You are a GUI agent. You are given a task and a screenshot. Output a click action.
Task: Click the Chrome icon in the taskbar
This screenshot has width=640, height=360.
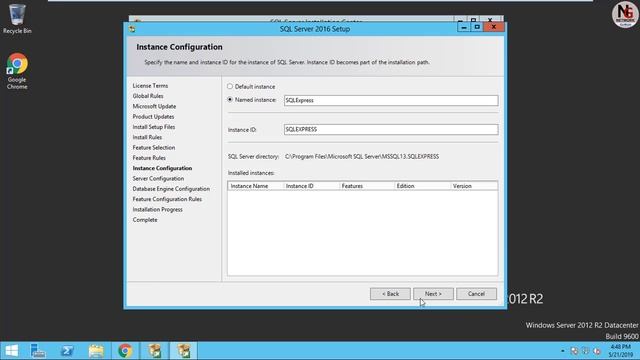tap(125, 351)
